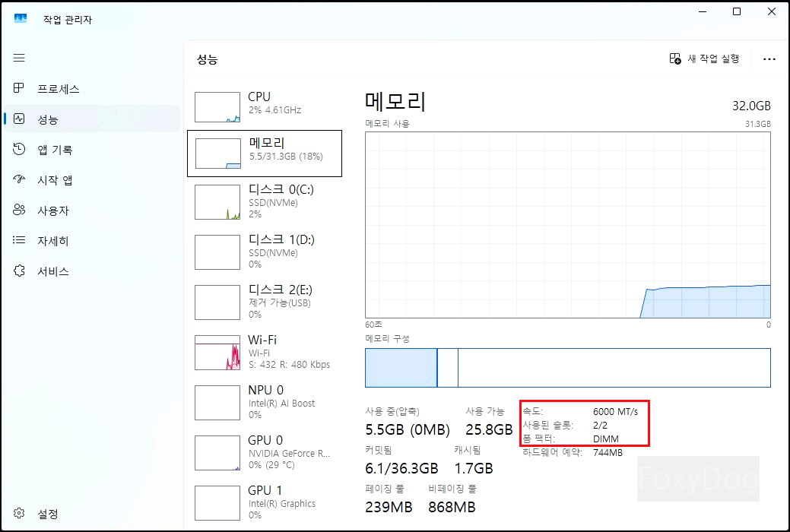Click the 디스크 0(C:) label
The width and height of the screenshot is (790, 532).
tap(281, 190)
